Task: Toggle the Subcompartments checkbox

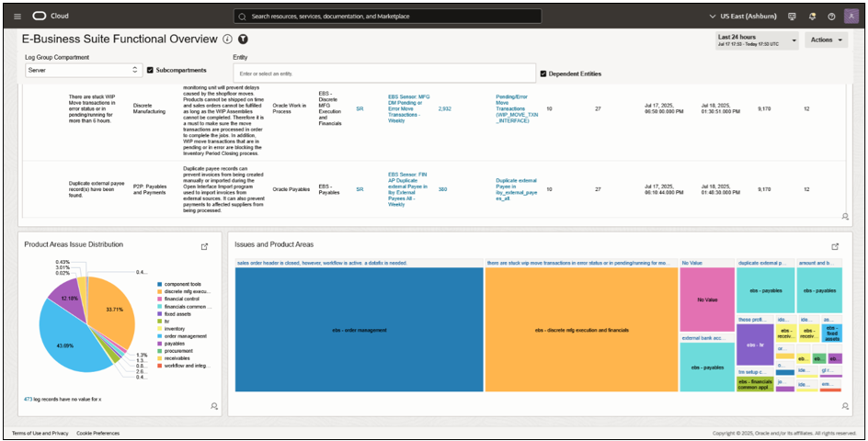Action: [150, 70]
